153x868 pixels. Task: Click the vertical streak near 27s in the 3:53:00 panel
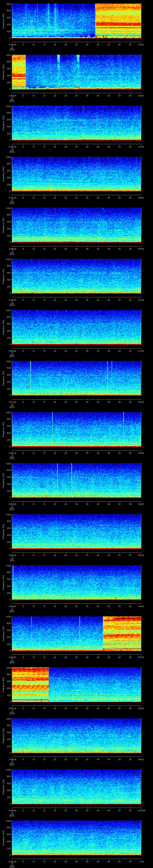72,475
